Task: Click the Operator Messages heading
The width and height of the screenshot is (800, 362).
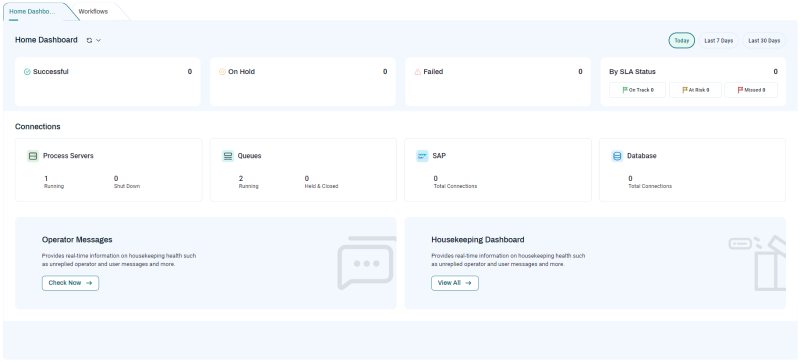Action: coord(77,240)
